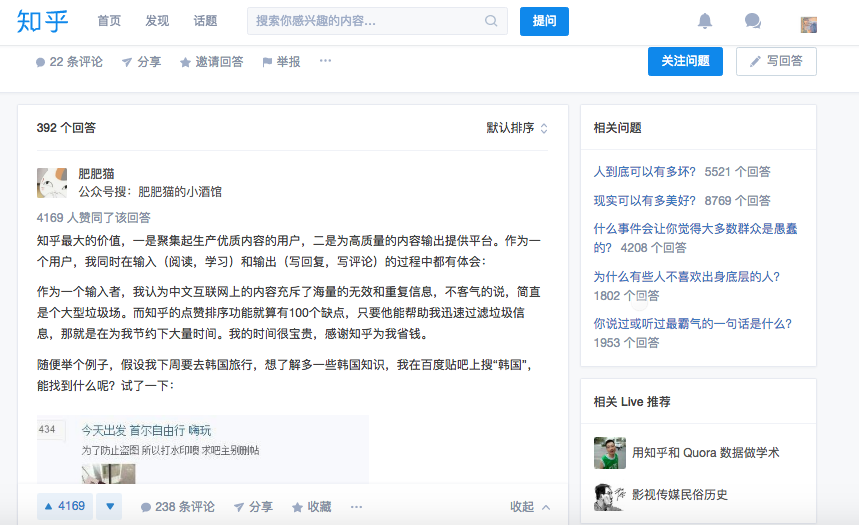Click the 关注问题 follow button
Image resolution: width=859 pixels, height=525 pixels.
(685, 61)
